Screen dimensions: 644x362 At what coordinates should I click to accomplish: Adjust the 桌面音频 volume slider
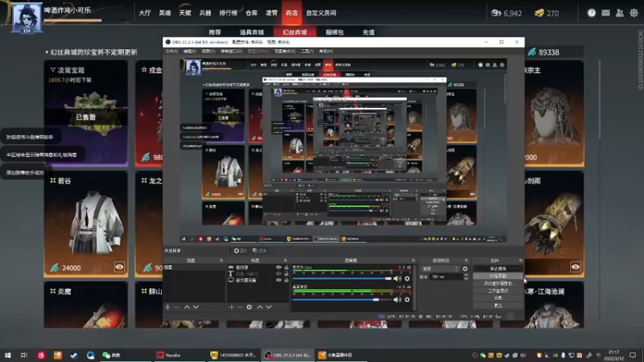pyautogui.click(x=341, y=299)
